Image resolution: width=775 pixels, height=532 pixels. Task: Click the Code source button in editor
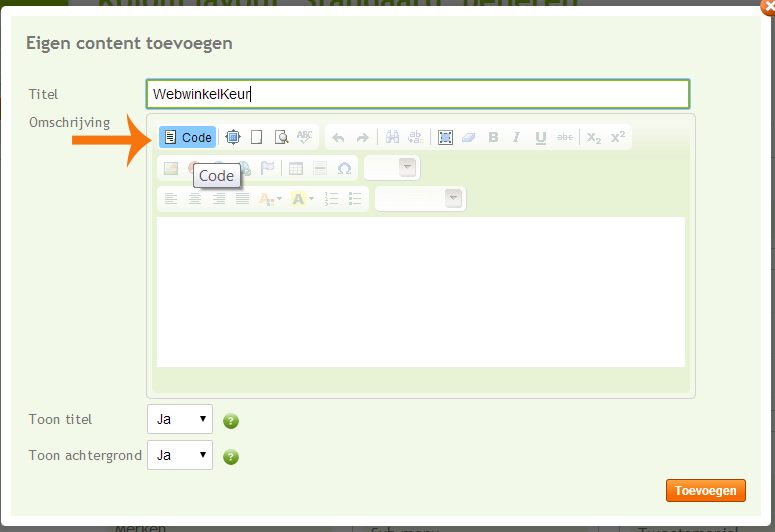click(x=187, y=137)
